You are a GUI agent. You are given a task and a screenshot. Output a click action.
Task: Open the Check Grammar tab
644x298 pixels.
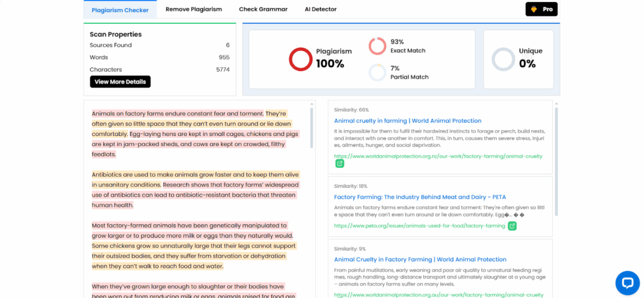pyautogui.click(x=264, y=9)
